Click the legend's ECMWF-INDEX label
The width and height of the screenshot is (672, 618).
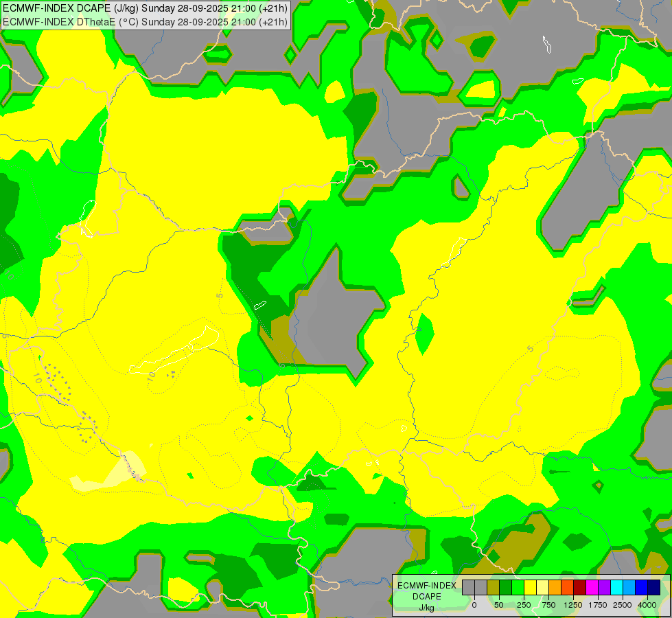[427, 586]
